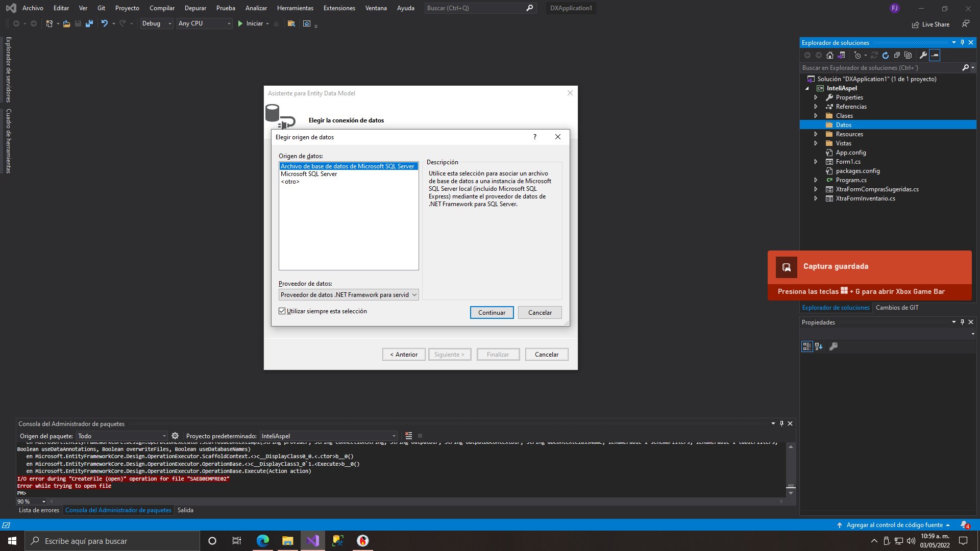Click the Cortana circle on the taskbar
The image size is (980, 551).
coord(212,541)
